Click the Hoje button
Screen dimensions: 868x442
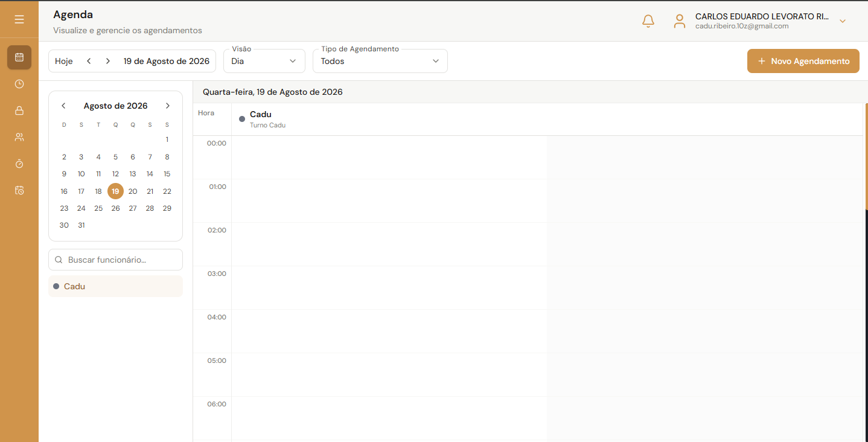pyautogui.click(x=64, y=61)
